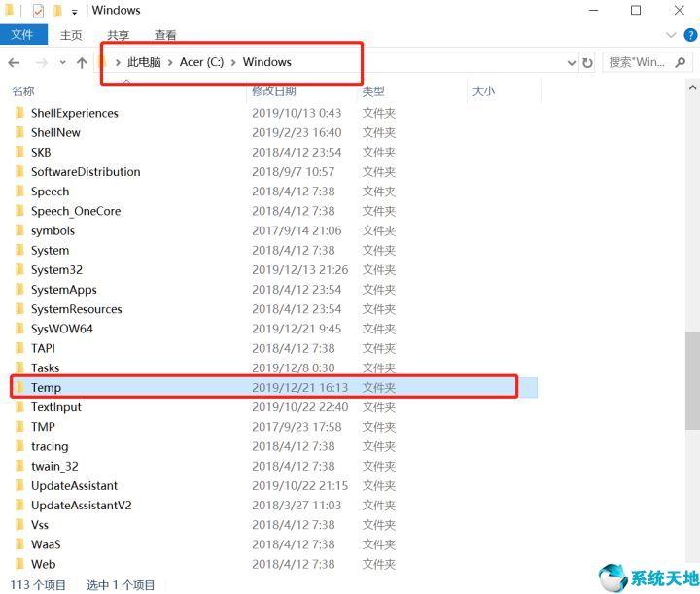Select the SysWOW64 folder icon
This screenshot has width=700, height=594.
pyautogui.click(x=19, y=329)
